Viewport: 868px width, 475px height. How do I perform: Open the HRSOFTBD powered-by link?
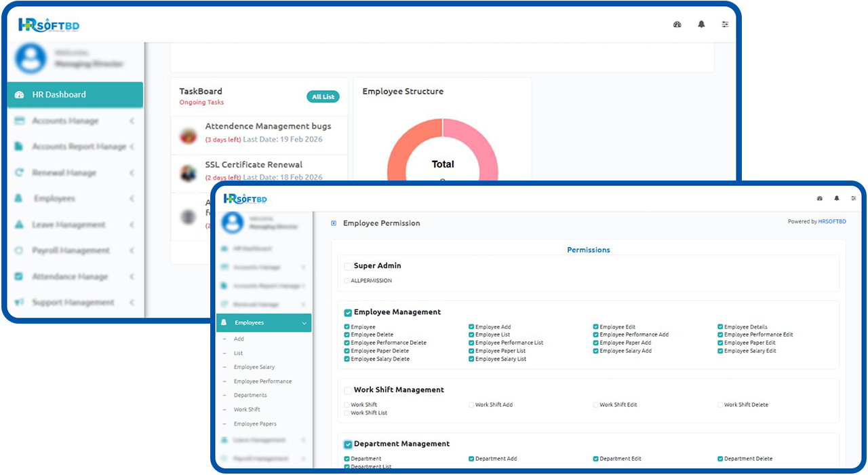click(832, 222)
